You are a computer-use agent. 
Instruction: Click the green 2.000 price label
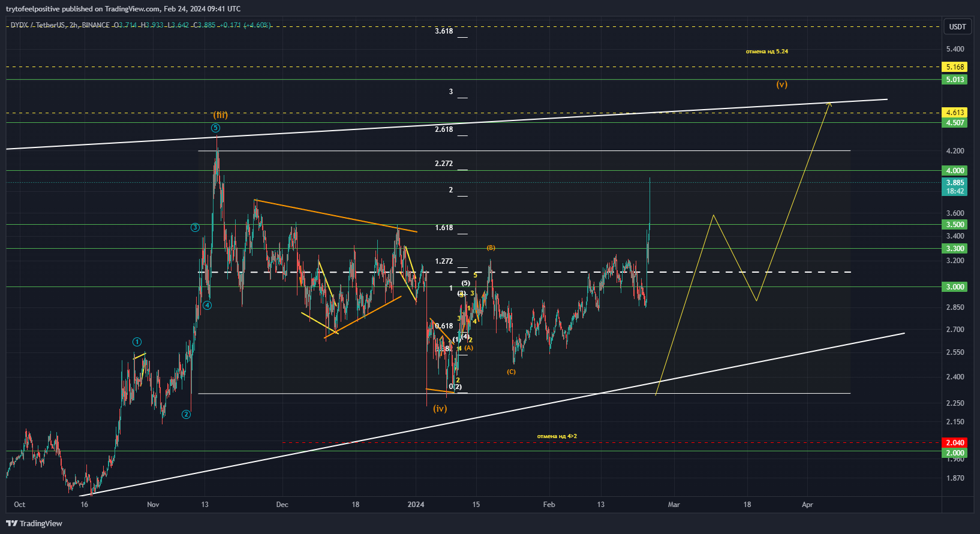click(x=955, y=453)
